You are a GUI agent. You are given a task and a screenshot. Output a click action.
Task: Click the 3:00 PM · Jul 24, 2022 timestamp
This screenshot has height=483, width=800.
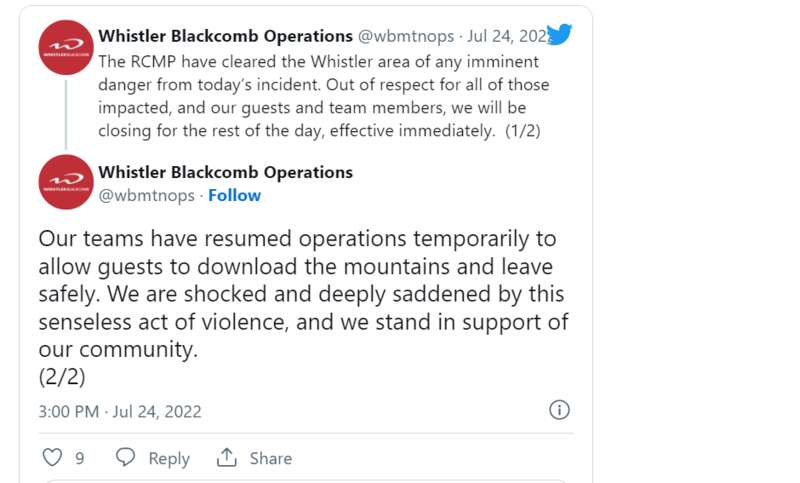click(120, 411)
